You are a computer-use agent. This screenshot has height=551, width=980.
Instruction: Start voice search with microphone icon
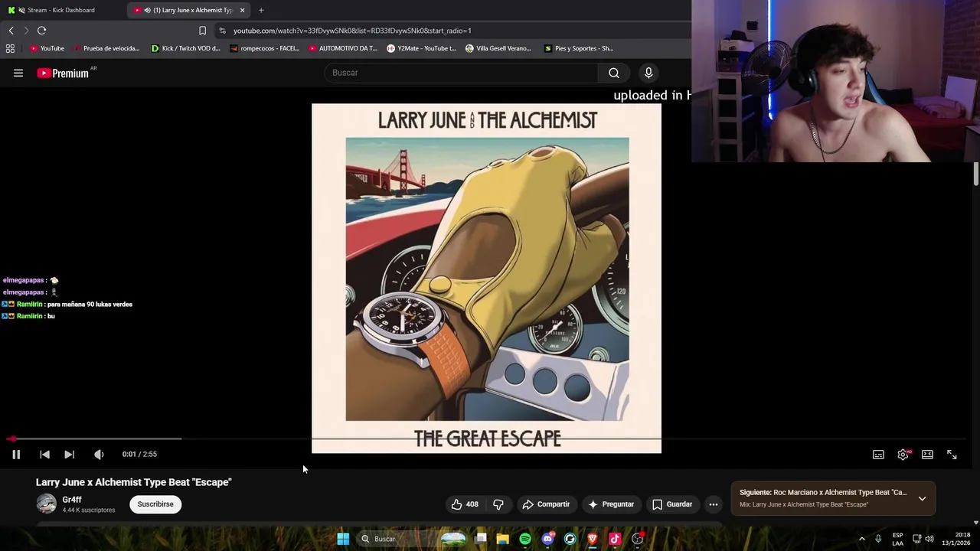click(x=648, y=73)
